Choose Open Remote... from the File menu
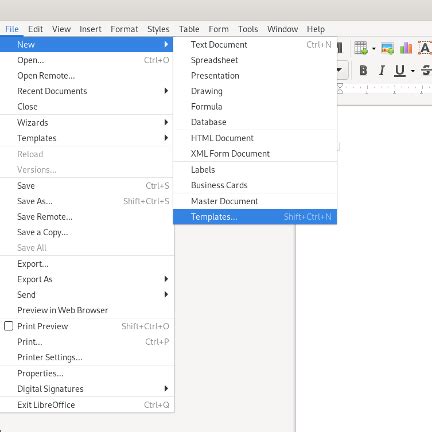The height and width of the screenshot is (432, 432). point(86,76)
